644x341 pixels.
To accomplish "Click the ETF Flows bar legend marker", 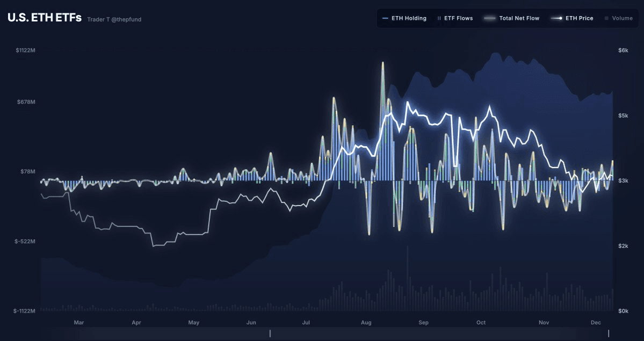I will [x=439, y=18].
